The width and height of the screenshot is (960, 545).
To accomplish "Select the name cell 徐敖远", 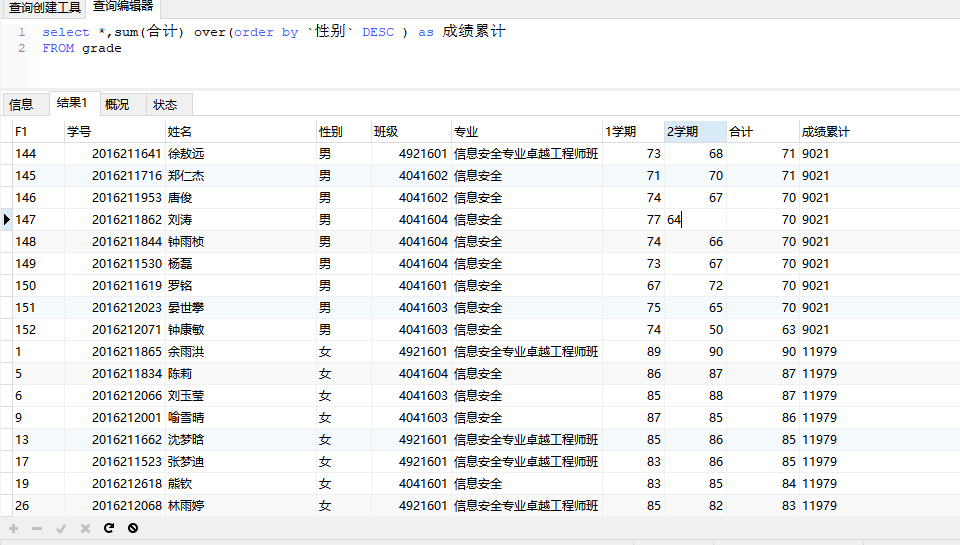I will coord(241,154).
